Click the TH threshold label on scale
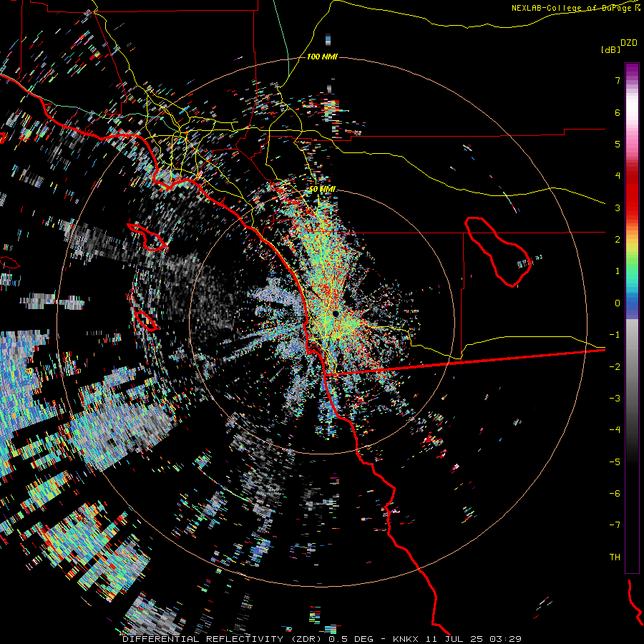Viewport: 644px width, 644px height. pos(615,557)
